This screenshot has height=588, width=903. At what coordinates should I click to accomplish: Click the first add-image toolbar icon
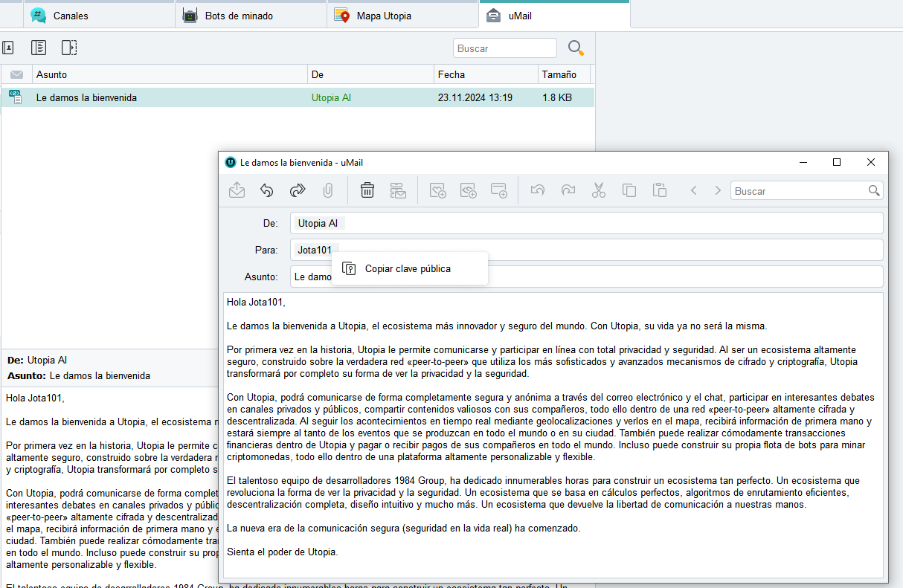tap(438, 190)
